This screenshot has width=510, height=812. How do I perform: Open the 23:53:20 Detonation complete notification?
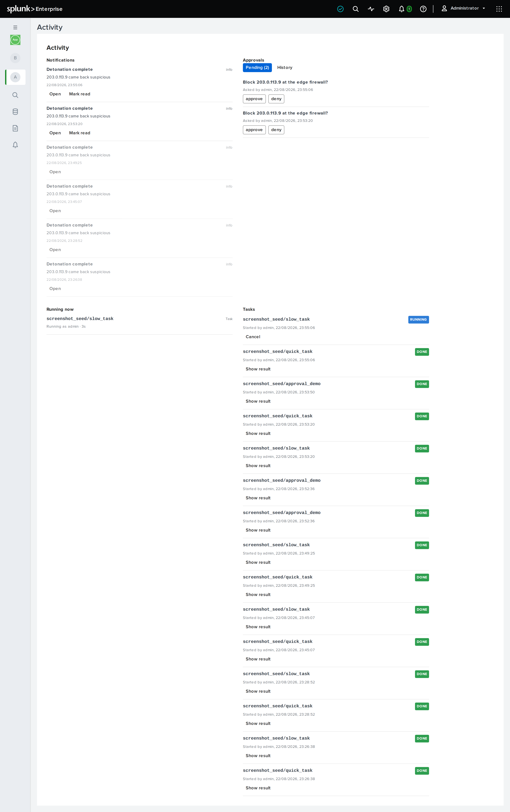(x=55, y=133)
